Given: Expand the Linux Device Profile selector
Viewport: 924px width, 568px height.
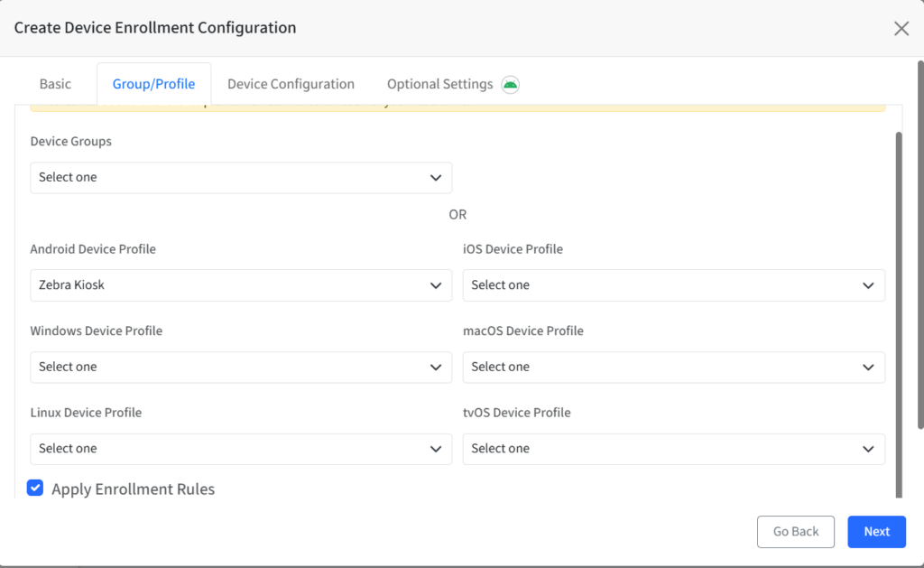Looking at the screenshot, I should (x=241, y=449).
